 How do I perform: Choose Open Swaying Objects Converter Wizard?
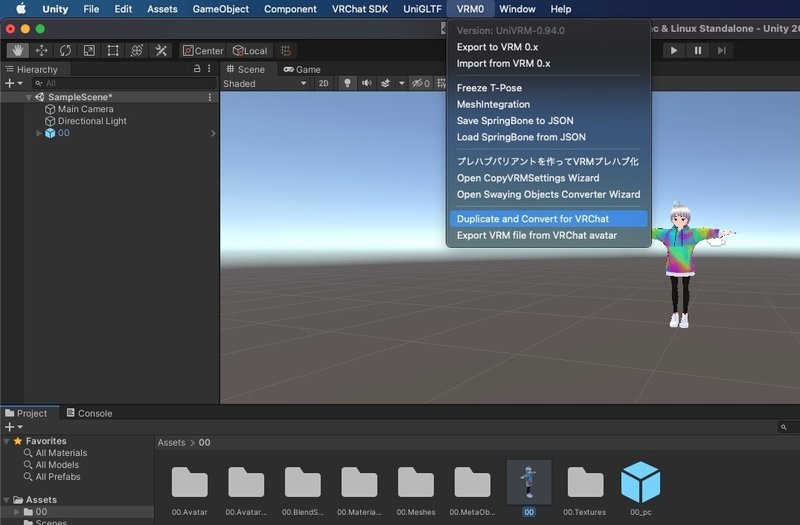pyautogui.click(x=548, y=194)
